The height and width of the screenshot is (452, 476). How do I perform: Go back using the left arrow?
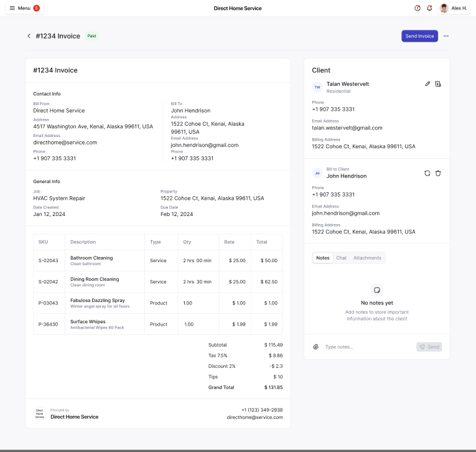click(29, 36)
